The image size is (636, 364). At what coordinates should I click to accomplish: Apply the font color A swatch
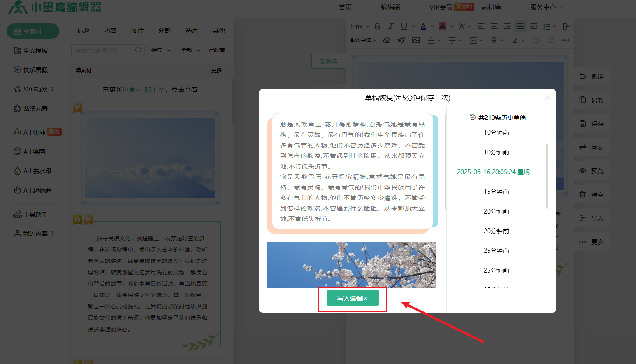coord(423,26)
